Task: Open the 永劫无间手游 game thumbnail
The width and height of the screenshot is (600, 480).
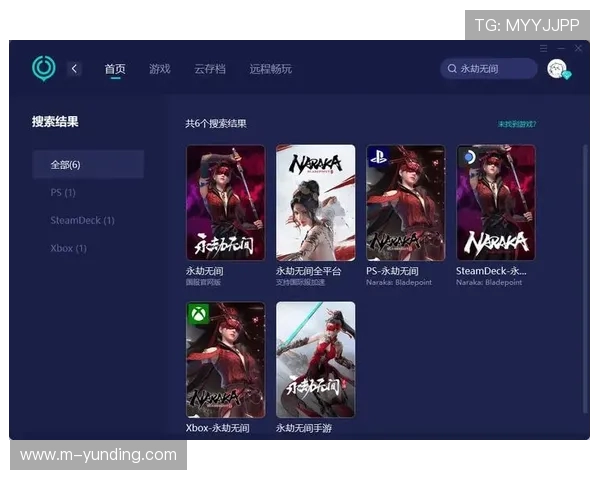Action: 315,360
